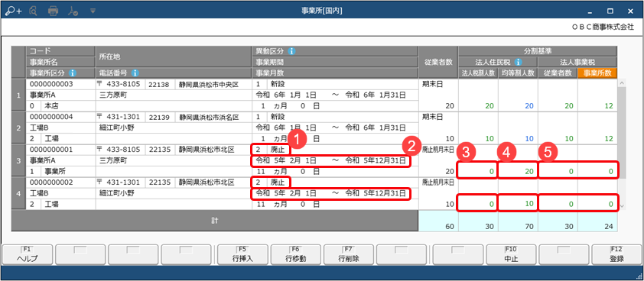The image size is (644, 281).
Task: Click the F5 行挿入 button
Action: click(x=242, y=255)
